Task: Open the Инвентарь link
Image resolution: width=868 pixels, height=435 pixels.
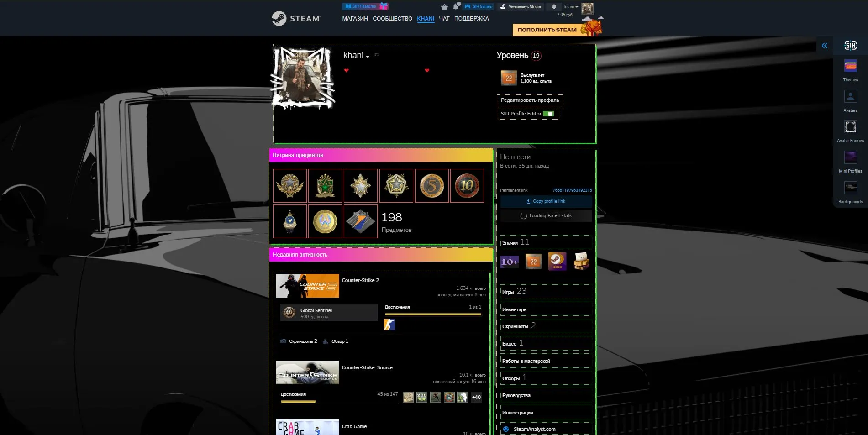Action: [546, 309]
